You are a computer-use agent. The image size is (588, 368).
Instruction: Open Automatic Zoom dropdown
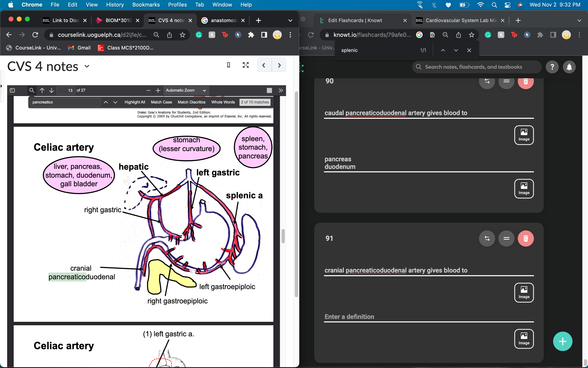pos(186,90)
